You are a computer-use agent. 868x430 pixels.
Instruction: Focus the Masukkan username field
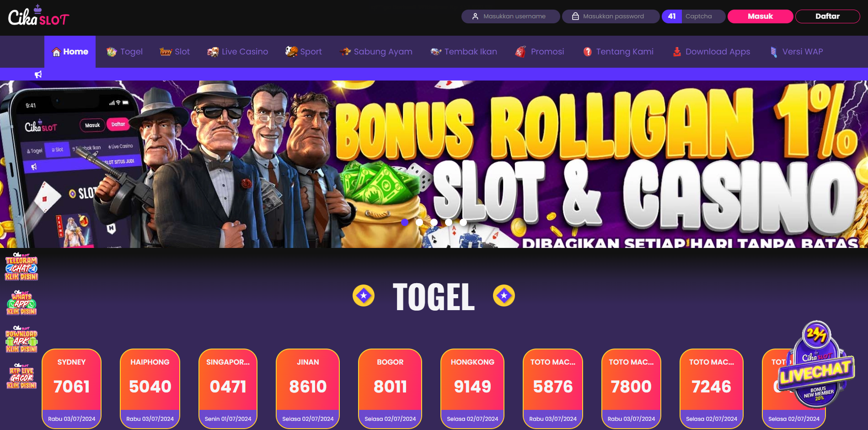coord(510,16)
